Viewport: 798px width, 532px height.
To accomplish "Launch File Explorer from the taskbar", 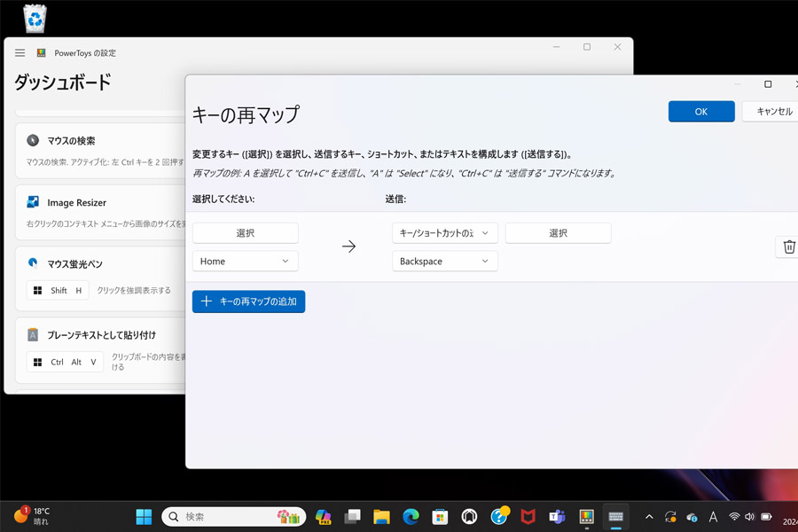I will (381, 517).
